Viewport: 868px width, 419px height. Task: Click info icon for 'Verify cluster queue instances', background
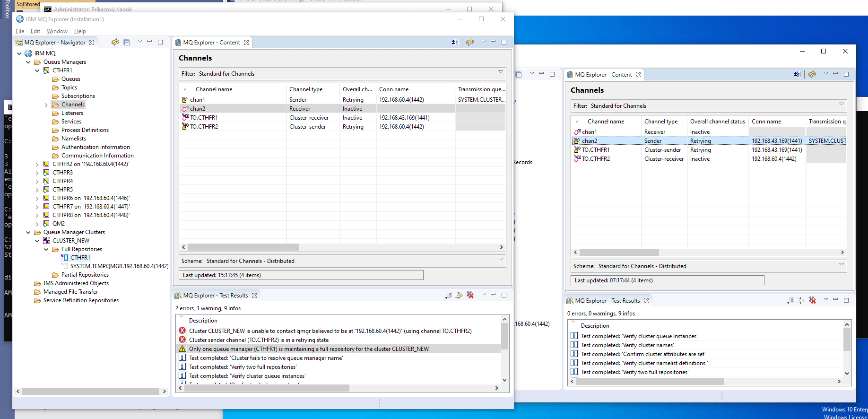pos(574,336)
